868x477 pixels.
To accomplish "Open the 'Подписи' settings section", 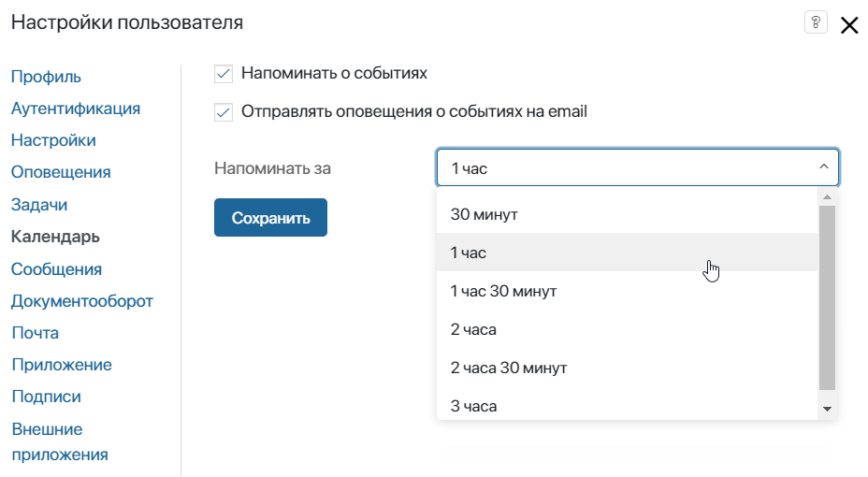I will pyautogui.click(x=47, y=397).
